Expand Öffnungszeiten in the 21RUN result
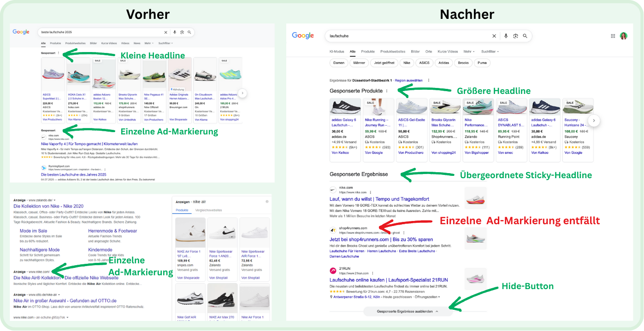 427,297
